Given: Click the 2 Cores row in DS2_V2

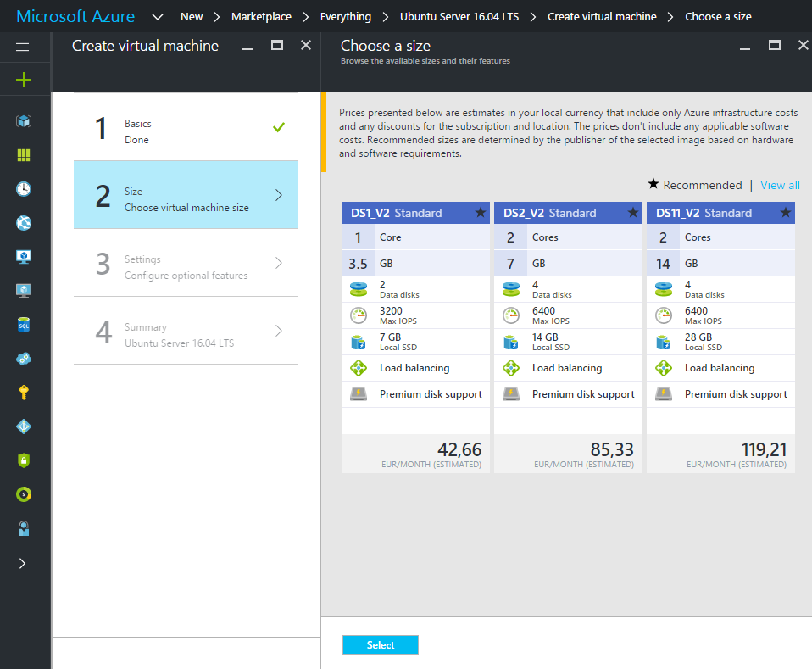Looking at the screenshot, I should tap(568, 237).
